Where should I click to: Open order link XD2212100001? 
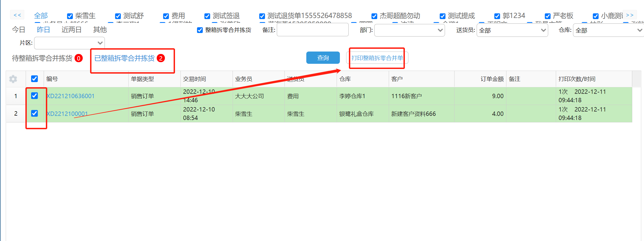pos(67,114)
